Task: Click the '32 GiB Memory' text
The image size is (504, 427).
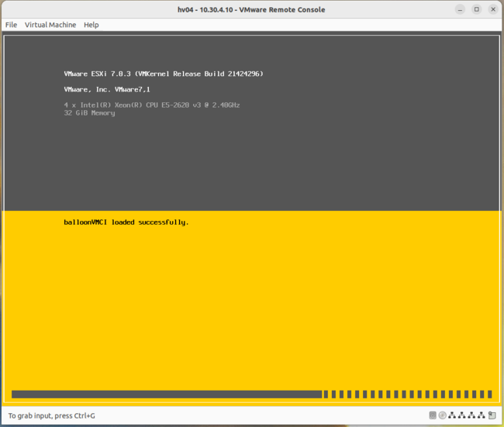Action: pos(89,113)
